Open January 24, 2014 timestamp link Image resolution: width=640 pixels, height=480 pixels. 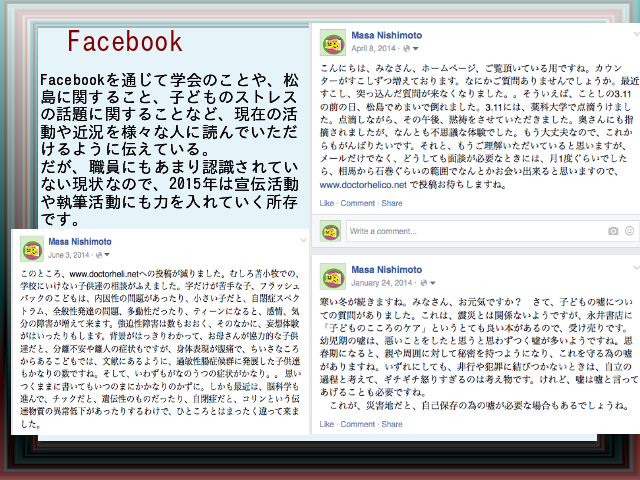pyautogui.click(x=382, y=283)
